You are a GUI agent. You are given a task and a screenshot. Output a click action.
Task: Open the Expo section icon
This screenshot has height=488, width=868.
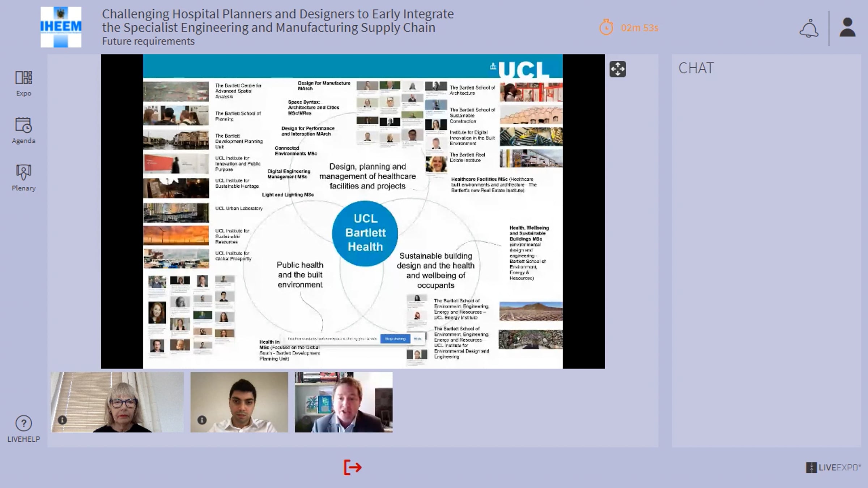24,78
